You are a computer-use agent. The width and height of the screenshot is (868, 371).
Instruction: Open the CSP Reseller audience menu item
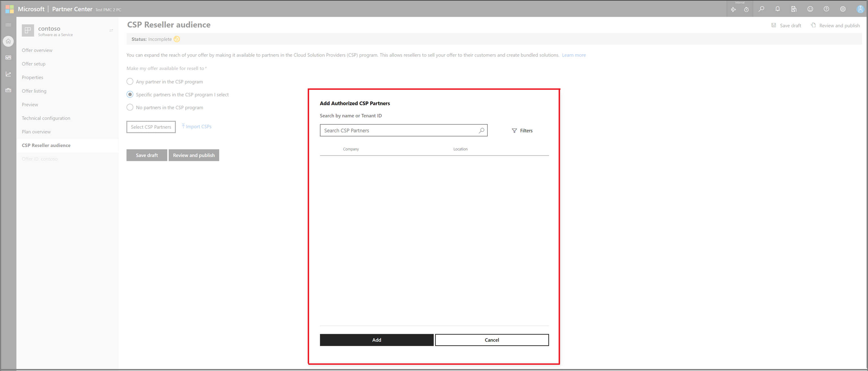pos(46,145)
